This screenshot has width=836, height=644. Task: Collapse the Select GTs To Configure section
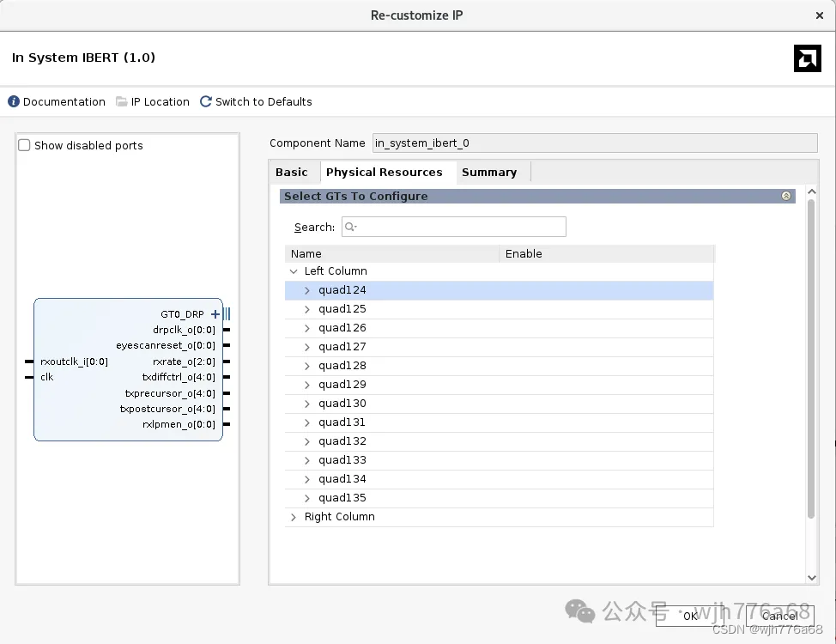point(786,196)
